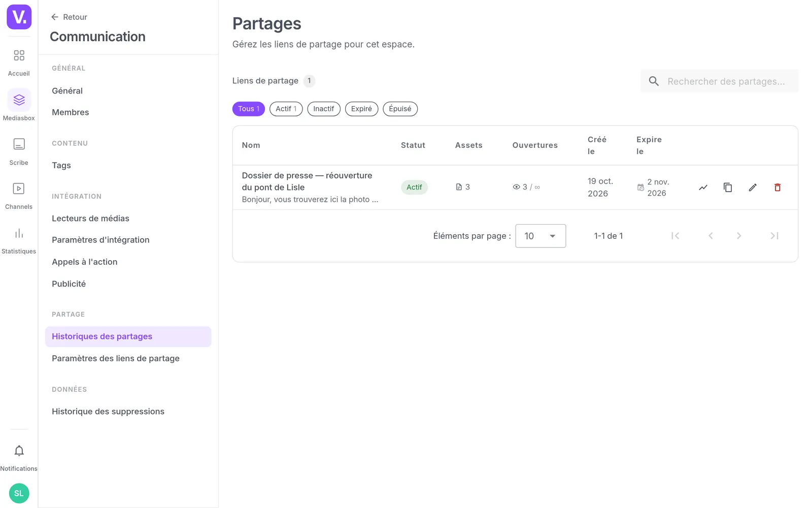
Task: Open SL user avatar menu
Action: tap(19, 493)
